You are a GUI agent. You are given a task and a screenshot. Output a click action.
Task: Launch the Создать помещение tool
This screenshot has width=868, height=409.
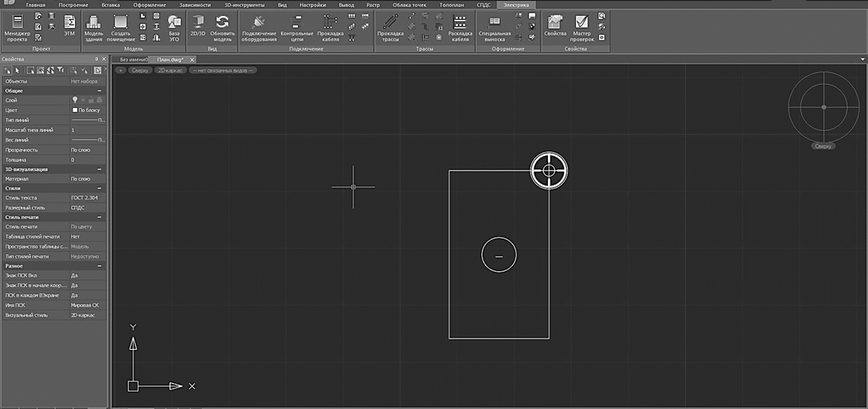tap(121, 27)
